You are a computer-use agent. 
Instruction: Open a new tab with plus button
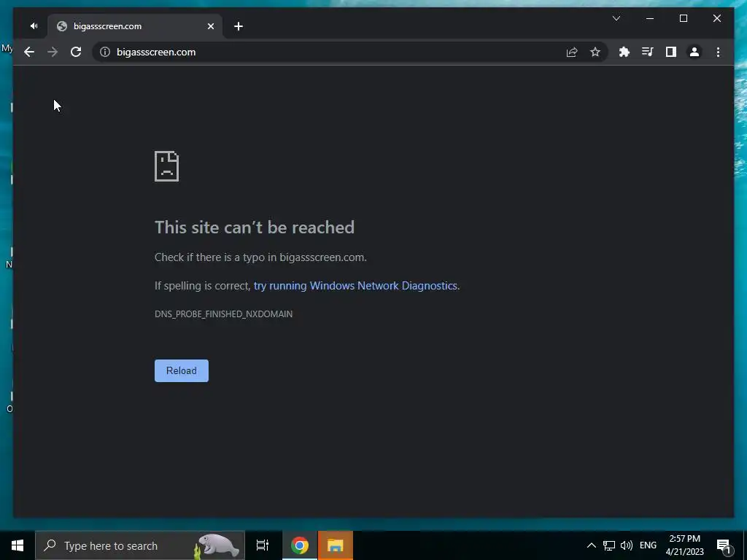tap(239, 26)
